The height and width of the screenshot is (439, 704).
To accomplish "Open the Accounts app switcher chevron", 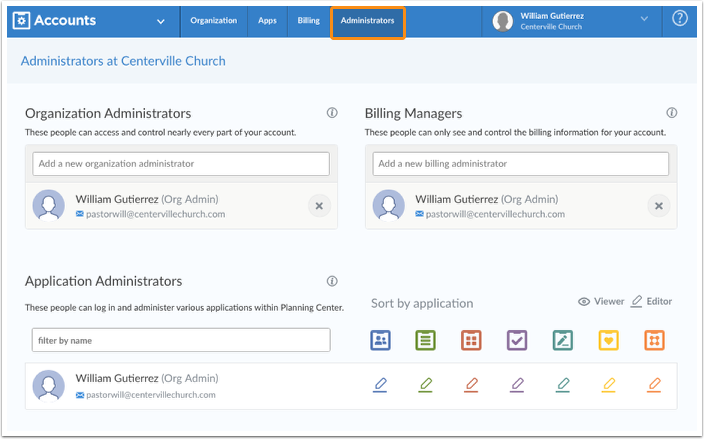I will click(x=160, y=21).
